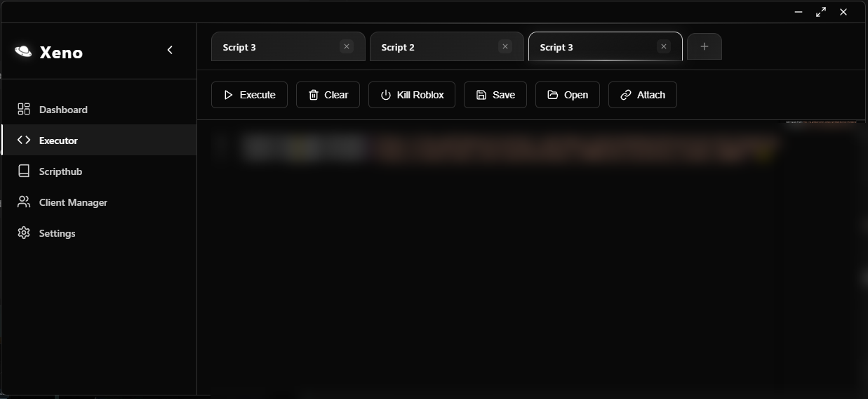Save the current script
Image resolution: width=868 pixels, height=399 pixels.
(x=495, y=95)
